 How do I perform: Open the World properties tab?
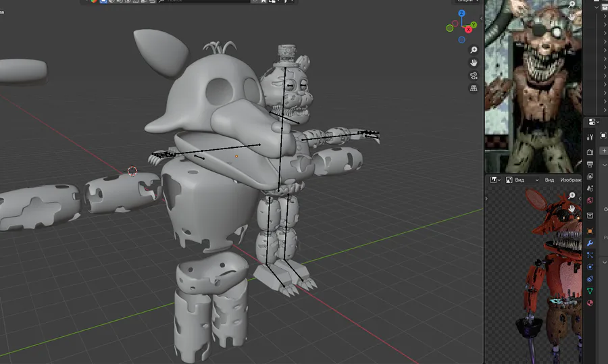tap(590, 201)
